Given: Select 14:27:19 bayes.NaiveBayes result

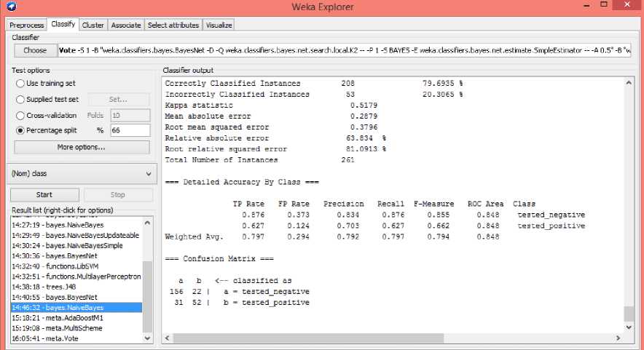Looking at the screenshot, I should (76, 225).
